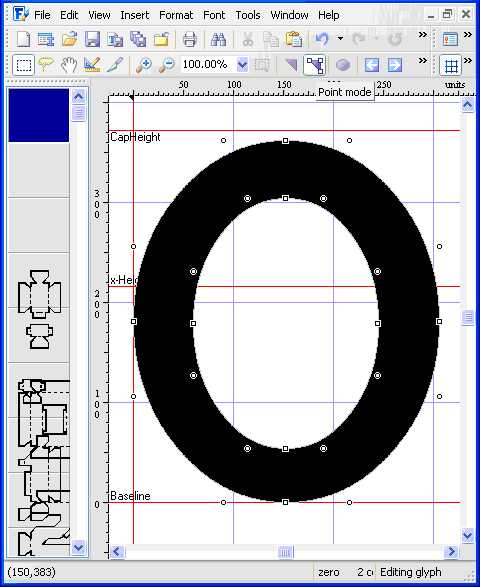This screenshot has height=587, width=480.
Task: Switch to Contour mode triangle icon
Action: [x=291, y=65]
